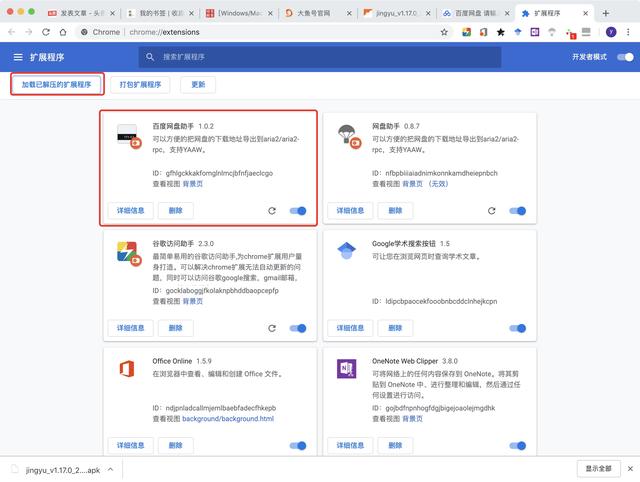This screenshot has width=640, height=482.
Task: Click Load unpacked extension button
Action: click(x=57, y=84)
